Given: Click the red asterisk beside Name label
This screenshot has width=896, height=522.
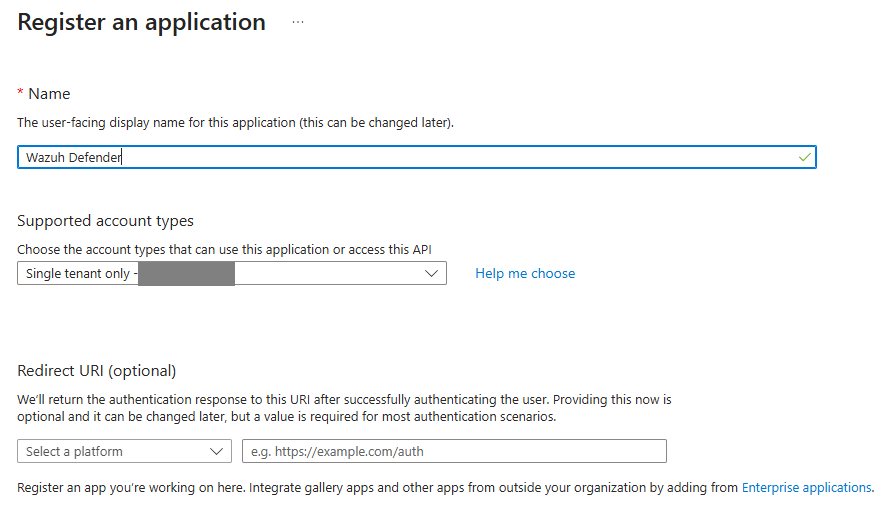Looking at the screenshot, I should (21, 93).
